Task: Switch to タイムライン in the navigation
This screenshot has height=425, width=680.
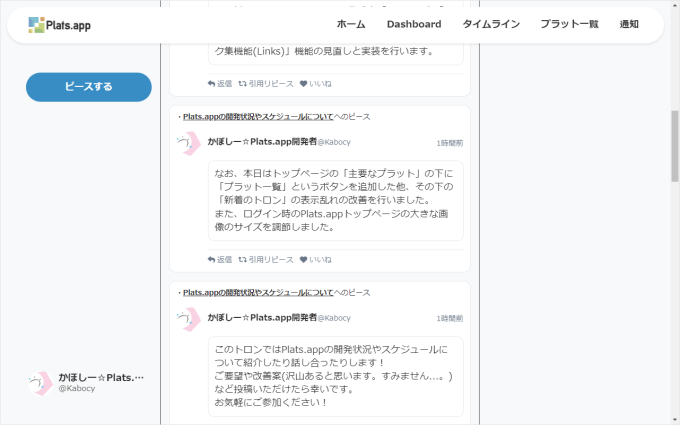Action: coord(491,24)
